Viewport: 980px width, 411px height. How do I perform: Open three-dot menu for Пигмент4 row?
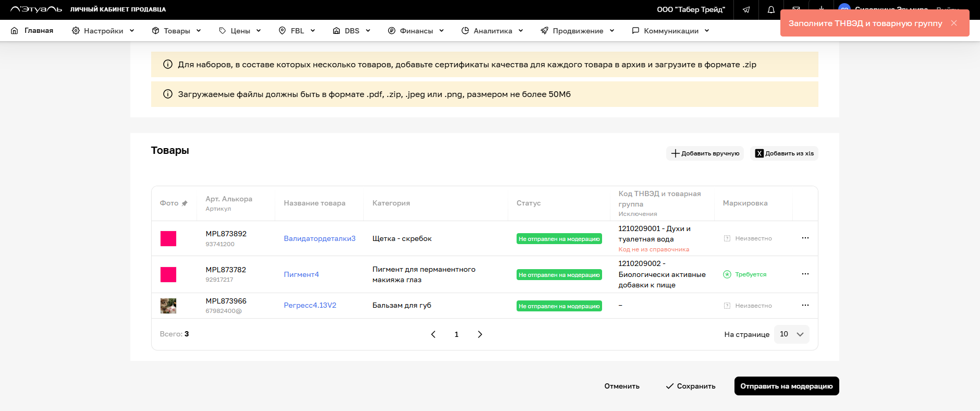[805, 274]
